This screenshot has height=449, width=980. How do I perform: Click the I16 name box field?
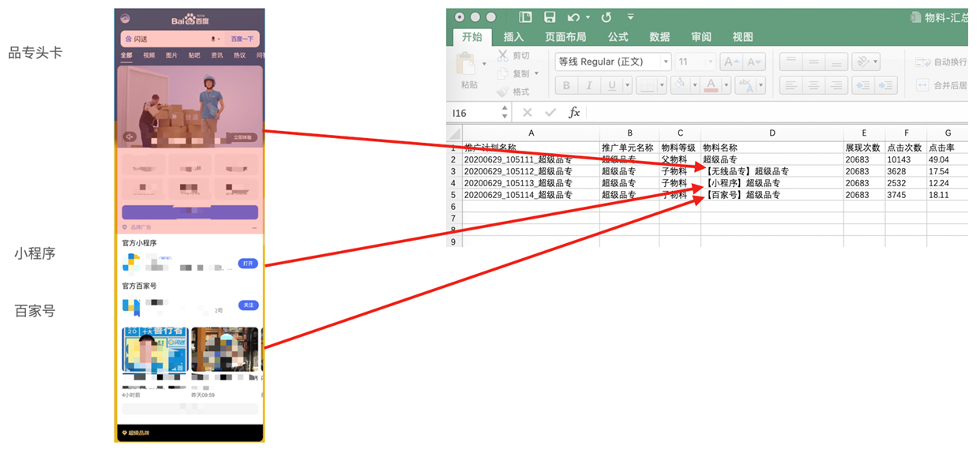pyautogui.click(x=472, y=113)
